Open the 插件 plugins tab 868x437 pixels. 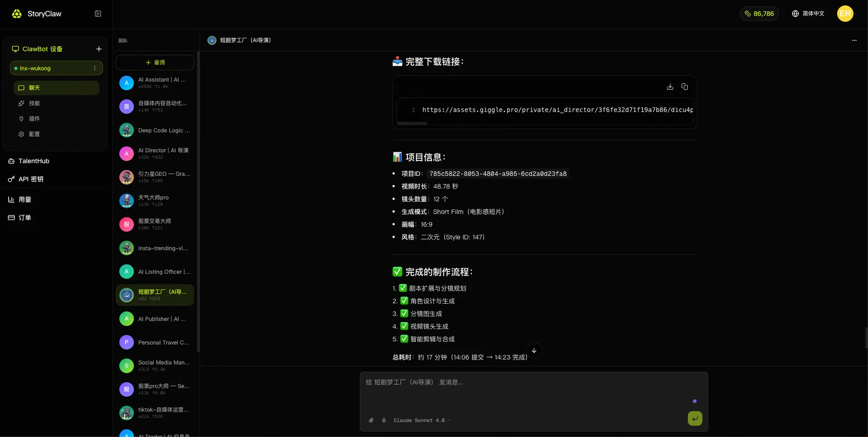56,119
